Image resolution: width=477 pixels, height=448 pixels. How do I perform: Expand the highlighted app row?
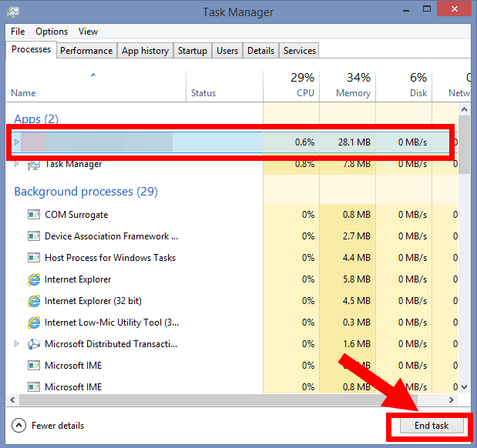17,142
